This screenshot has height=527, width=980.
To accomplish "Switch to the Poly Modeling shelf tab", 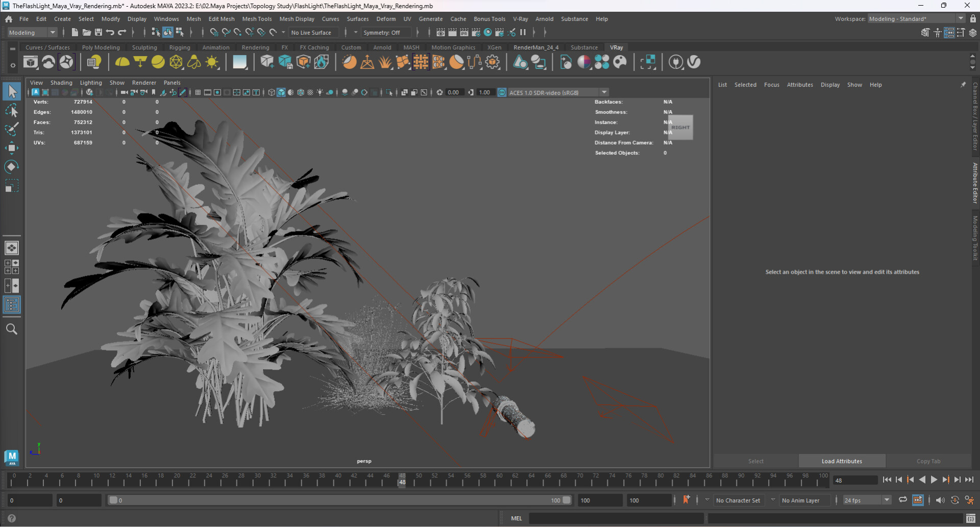I will 101,47.
